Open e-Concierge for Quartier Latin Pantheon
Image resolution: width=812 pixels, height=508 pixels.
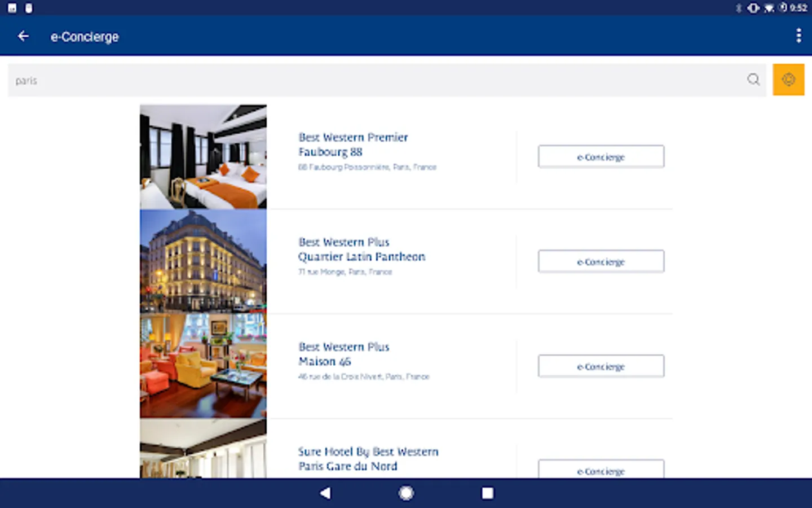tap(601, 262)
